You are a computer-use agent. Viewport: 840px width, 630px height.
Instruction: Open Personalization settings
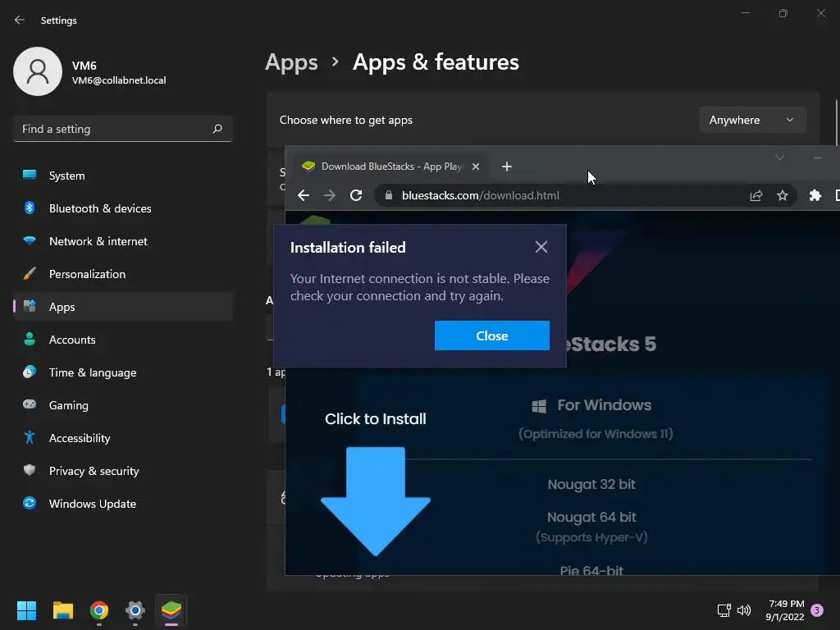(123, 274)
